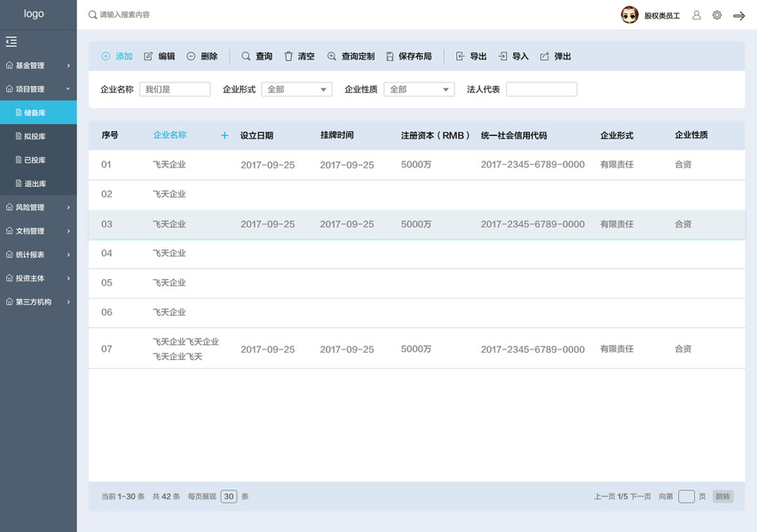Click the 文档管理 sidebar icon
Viewport: 757px width, 532px height.
point(9,231)
